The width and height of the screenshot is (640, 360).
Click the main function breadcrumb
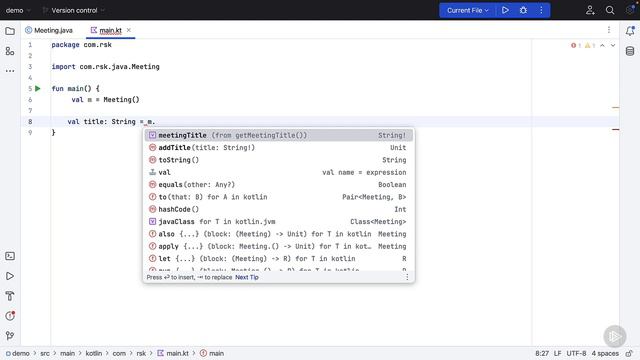(212, 353)
